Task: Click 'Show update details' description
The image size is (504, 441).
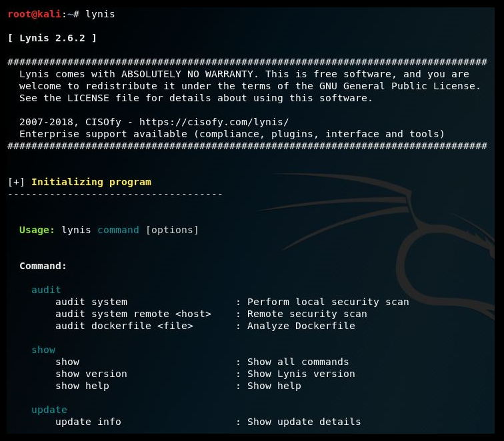Action: (x=304, y=422)
